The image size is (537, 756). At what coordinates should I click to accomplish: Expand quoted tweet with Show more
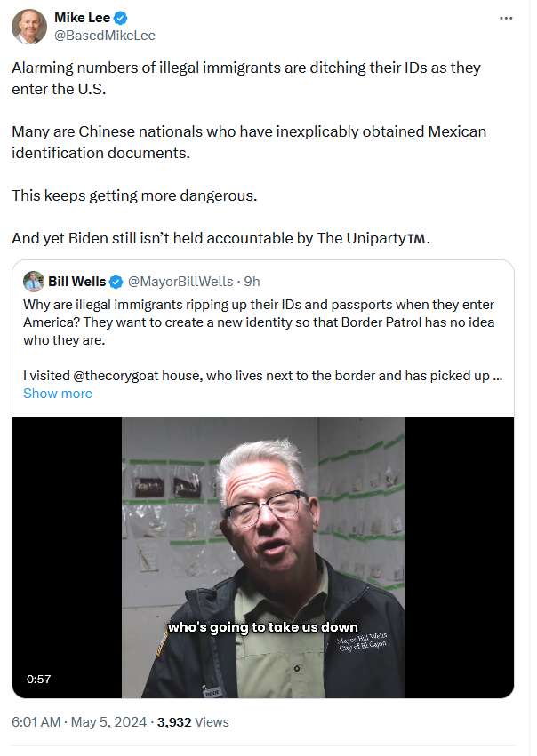(58, 394)
